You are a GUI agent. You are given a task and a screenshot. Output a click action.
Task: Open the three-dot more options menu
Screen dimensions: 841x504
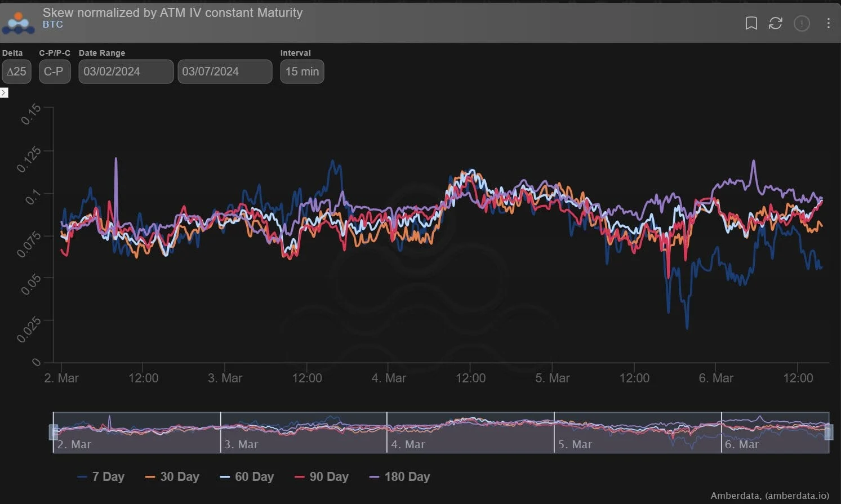[828, 23]
